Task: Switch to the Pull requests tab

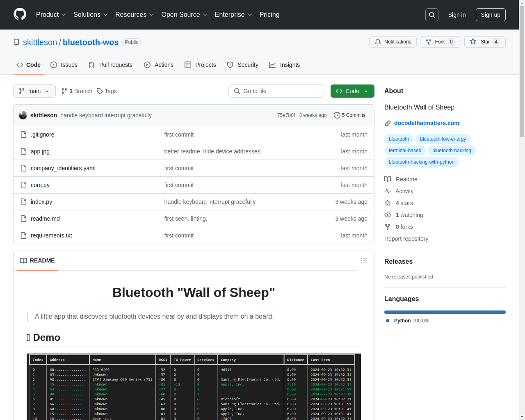Action: coord(110,65)
